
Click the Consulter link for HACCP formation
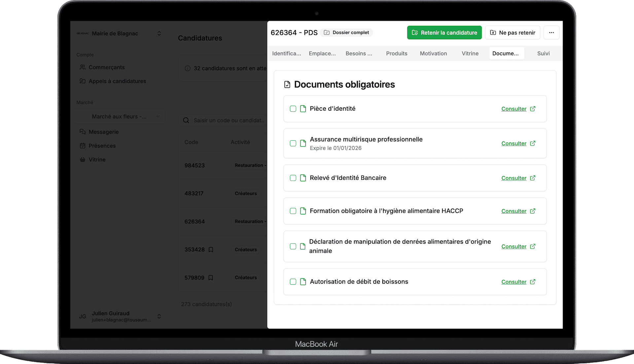tap(514, 211)
